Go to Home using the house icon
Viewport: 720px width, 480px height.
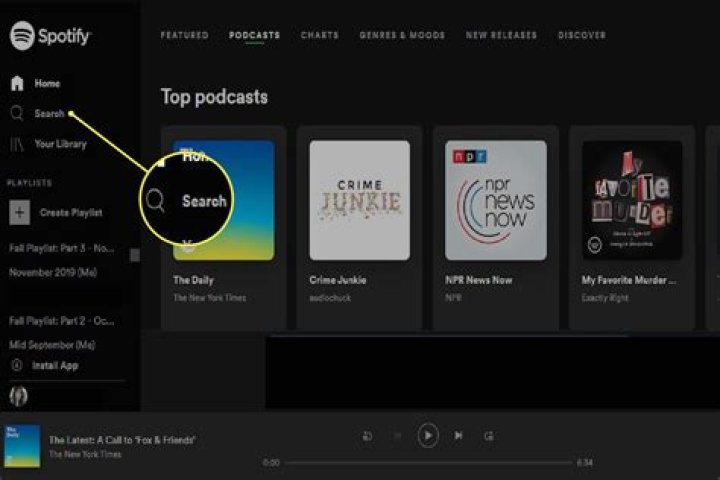tap(17, 84)
